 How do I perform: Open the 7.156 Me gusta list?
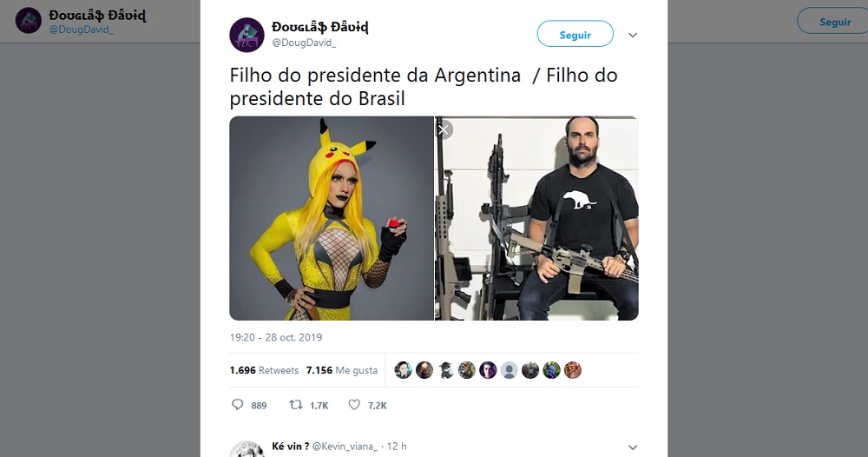click(341, 370)
